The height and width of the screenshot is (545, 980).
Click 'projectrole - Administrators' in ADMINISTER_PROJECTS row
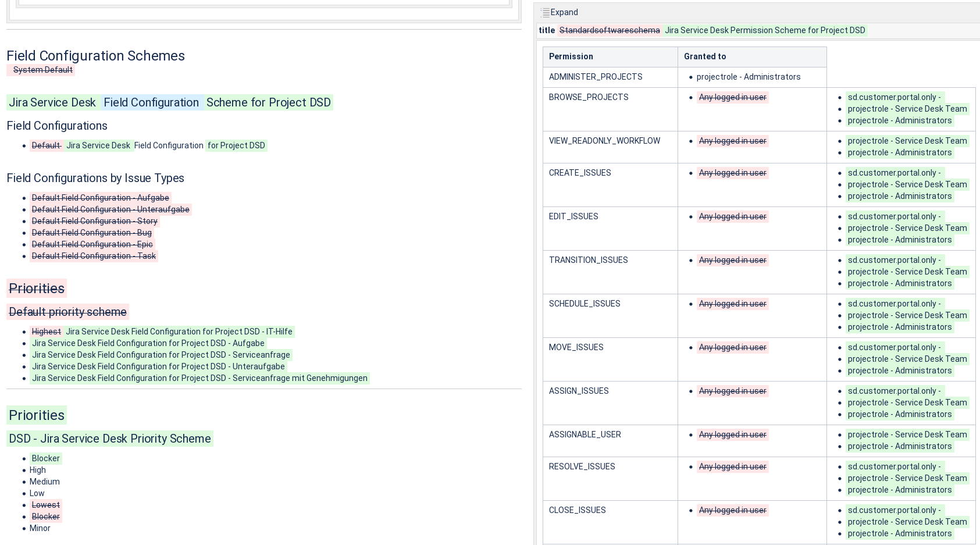tap(749, 77)
